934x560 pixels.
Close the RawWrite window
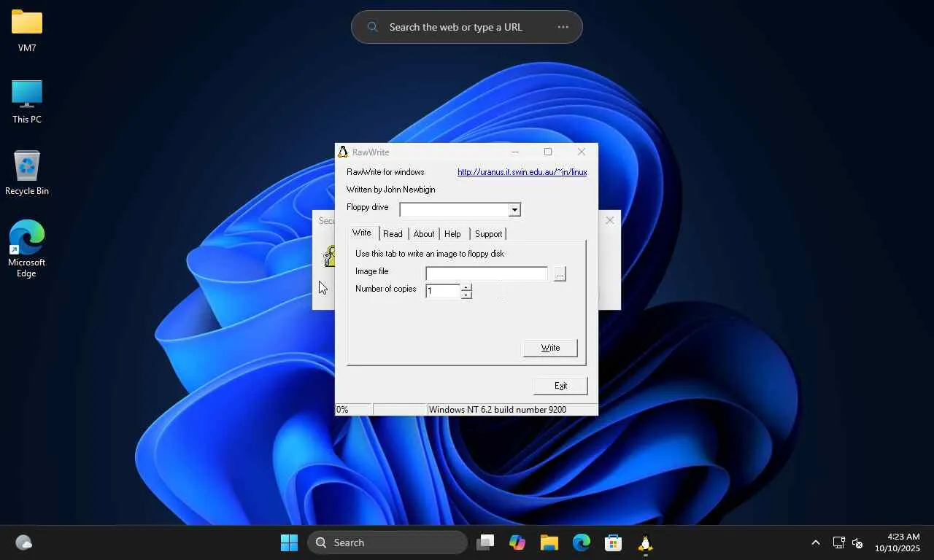[x=582, y=152]
